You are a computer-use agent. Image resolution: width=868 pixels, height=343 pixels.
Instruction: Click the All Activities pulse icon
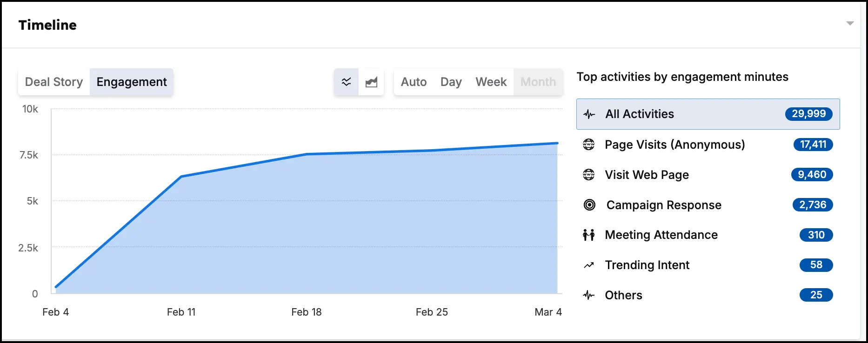pos(589,114)
